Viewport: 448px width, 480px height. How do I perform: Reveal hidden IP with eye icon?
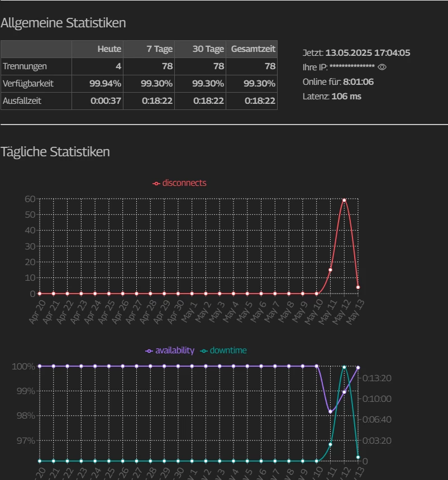coord(382,67)
